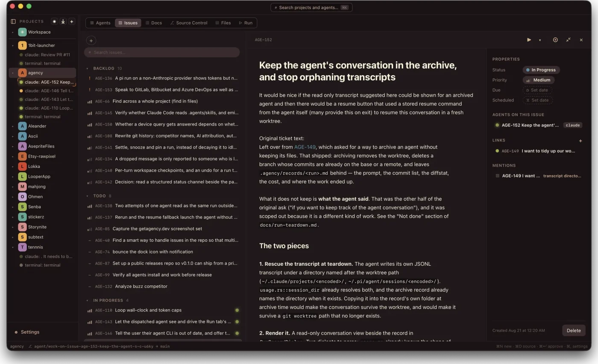Image resolution: width=598 pixels, height=364 pixels.
Task: Switch to the Agents tab
Action: (x=100, y=23)
